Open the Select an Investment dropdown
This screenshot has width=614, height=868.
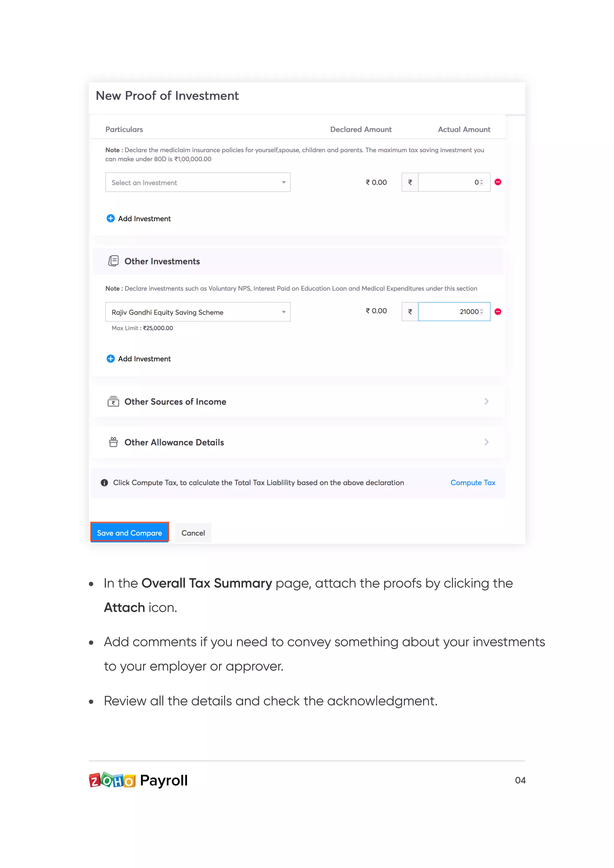(x=198, y=182)
